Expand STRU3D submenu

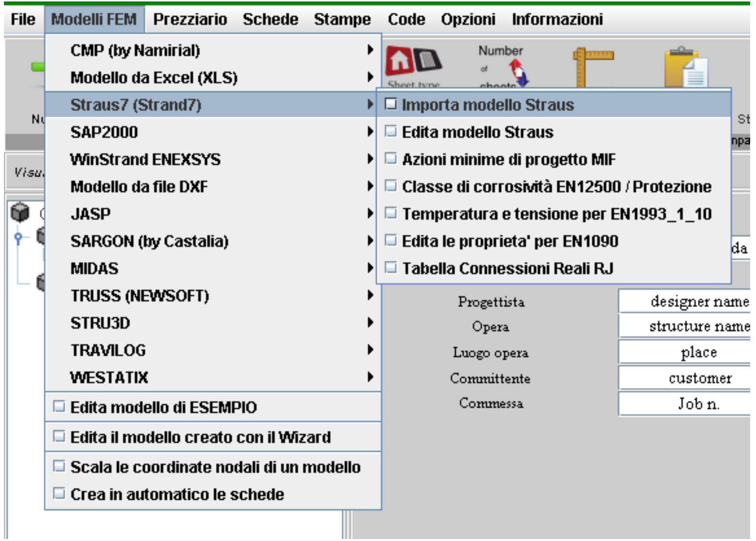point(213,323)
